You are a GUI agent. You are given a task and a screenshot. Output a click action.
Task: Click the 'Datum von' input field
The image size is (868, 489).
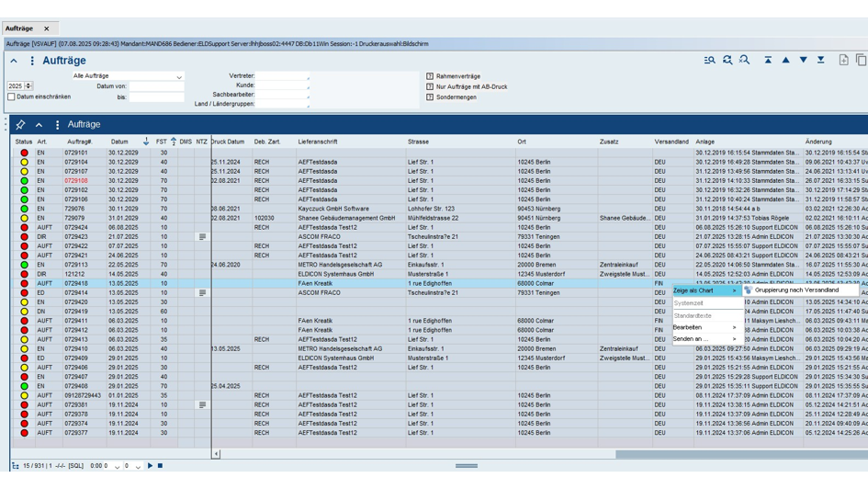click(156, 86)
